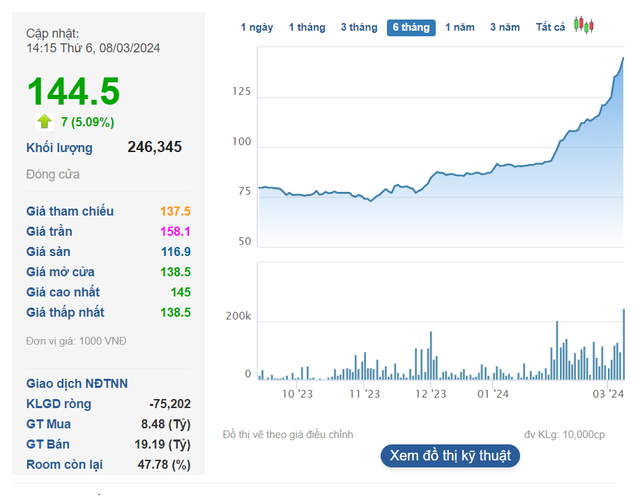Switch to the '1 tháng' range tab

(307, 27)
